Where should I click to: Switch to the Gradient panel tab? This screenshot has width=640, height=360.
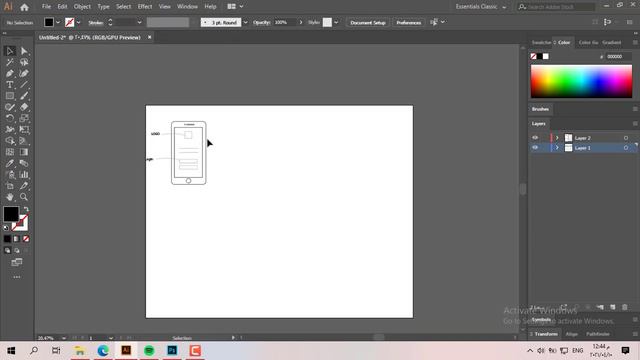click(611, 42)
